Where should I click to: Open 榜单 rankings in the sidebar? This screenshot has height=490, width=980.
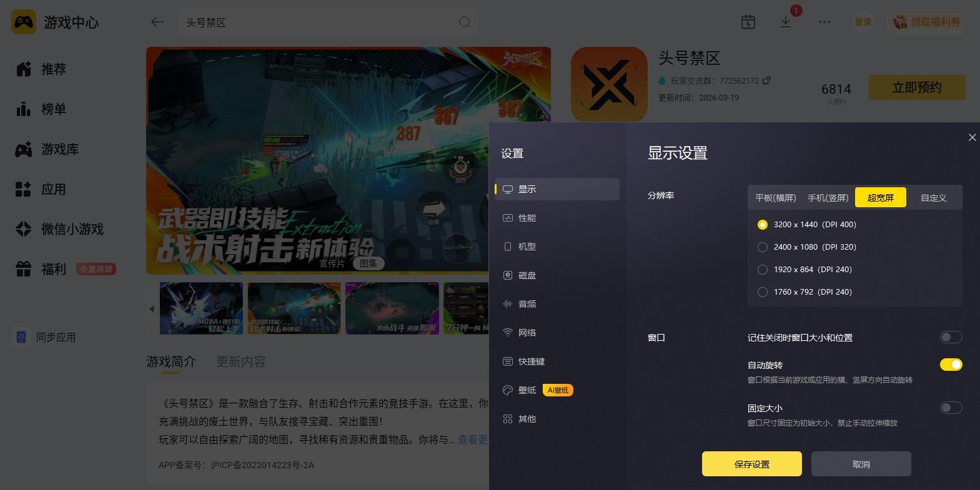point(41,109)
